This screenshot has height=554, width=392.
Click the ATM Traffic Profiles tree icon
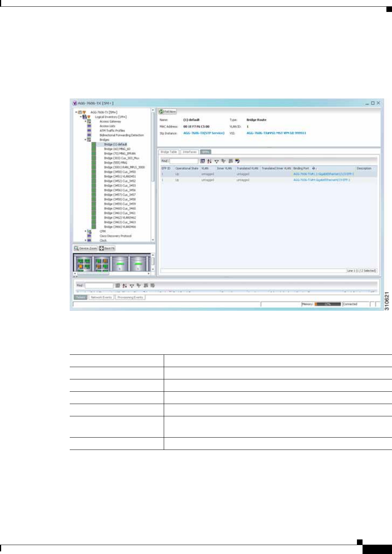click(x=89, y=131)
